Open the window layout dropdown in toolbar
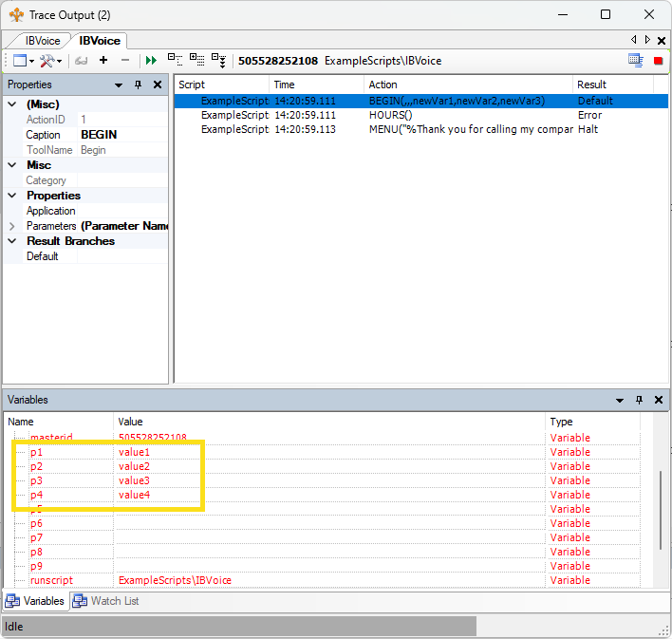Image resolution: width=672 pixels, height=639 pixels. tap(24, 61)
